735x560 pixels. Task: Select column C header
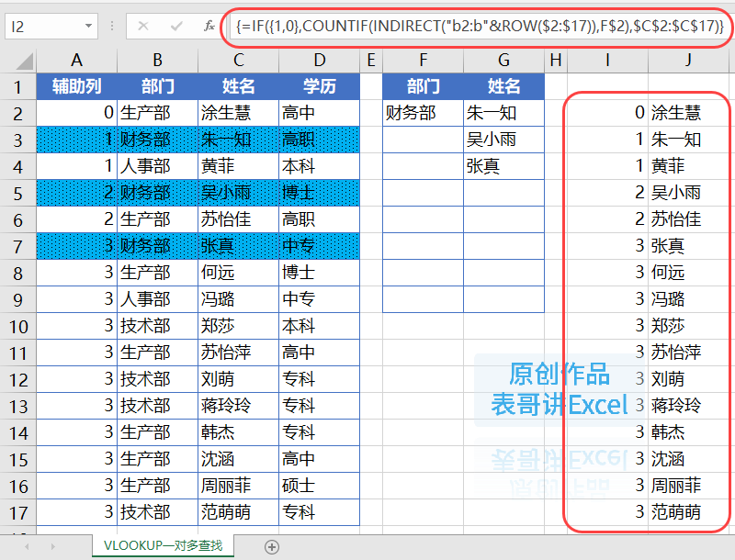click(239, 61)
